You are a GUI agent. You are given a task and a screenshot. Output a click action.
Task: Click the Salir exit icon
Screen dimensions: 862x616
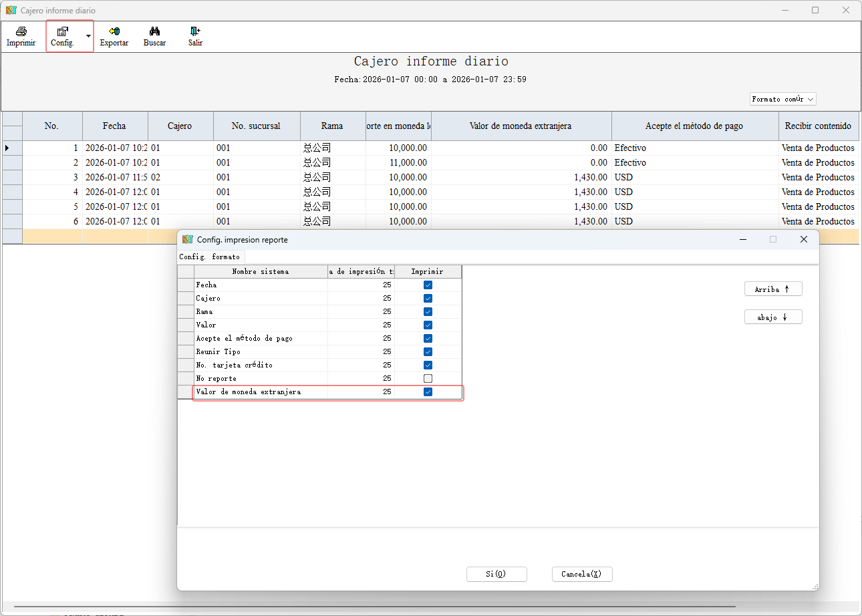[195, 31]
